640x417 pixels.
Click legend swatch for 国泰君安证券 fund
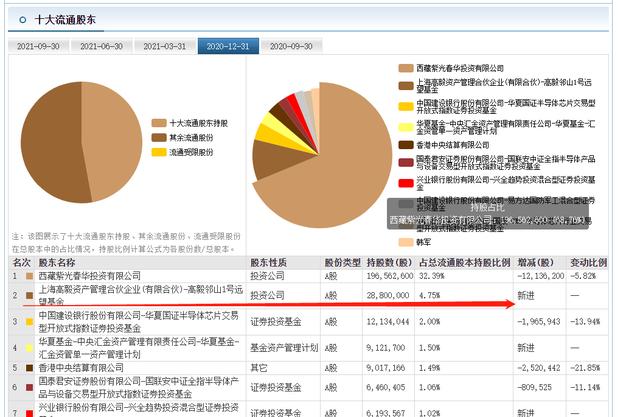(406, 162)
